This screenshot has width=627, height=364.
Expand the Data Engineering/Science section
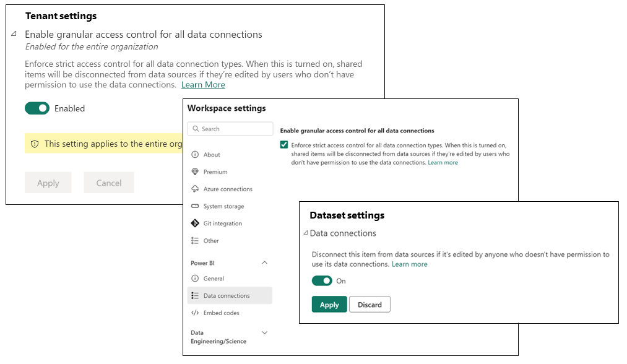point(265,332)
